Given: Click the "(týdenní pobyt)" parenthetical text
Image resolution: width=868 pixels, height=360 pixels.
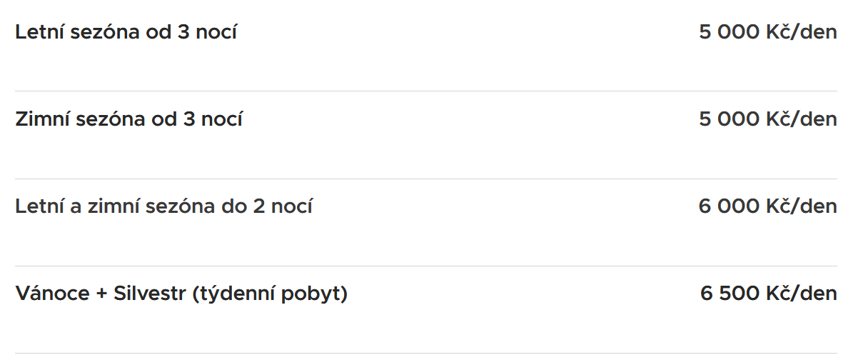Looking at the screenshot, I should click(270, 294).
